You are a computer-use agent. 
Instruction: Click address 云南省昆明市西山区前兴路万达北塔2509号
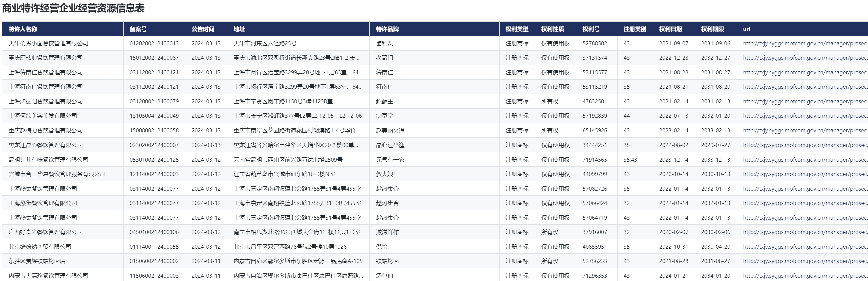pyautogui.click(x=288, y=160)
